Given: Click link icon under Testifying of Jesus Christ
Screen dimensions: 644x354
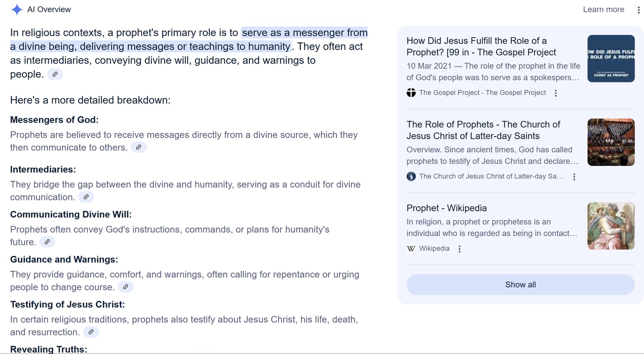Looking at the screenshot, I should [x=91, y=332].
